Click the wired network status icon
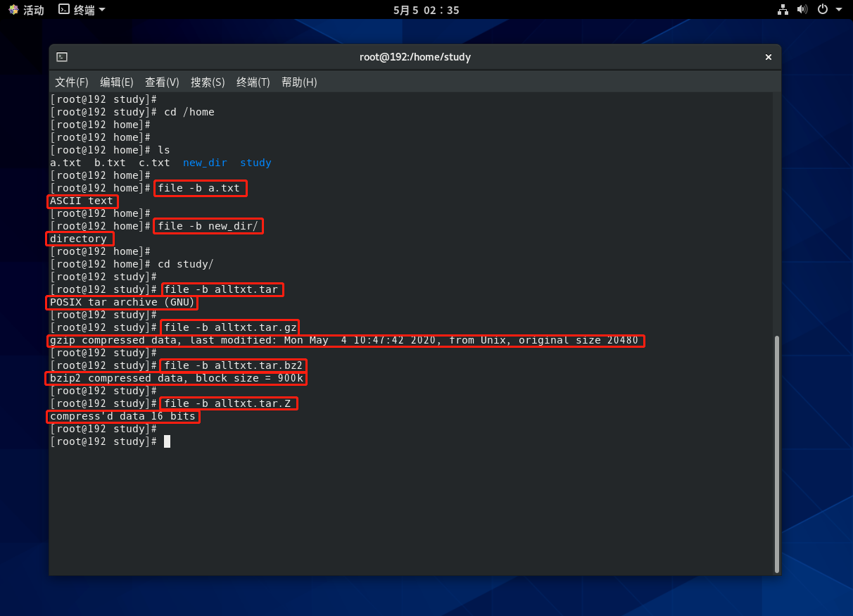Viewport: 853px width, 616px height. pos(783,10)
